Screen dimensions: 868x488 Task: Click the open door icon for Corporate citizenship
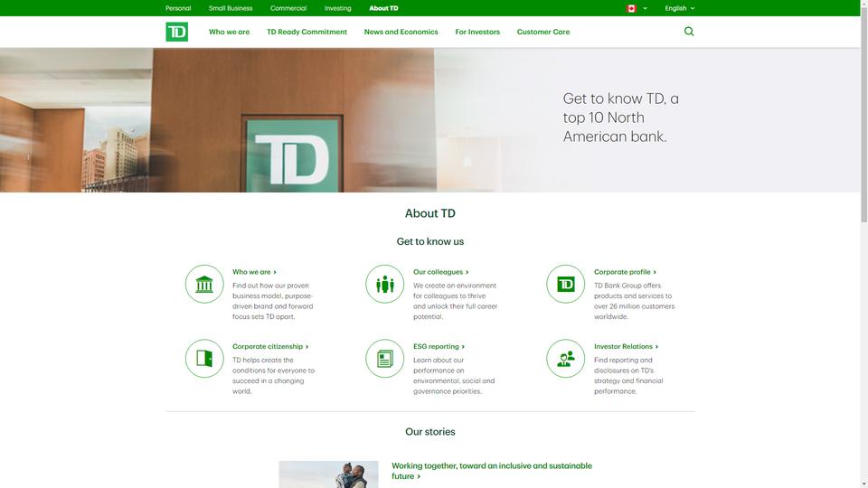[x=204, y=359]
